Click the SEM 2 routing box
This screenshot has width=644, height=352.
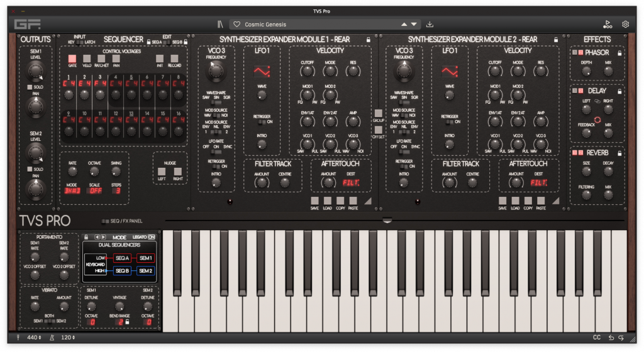pos(145,271)
